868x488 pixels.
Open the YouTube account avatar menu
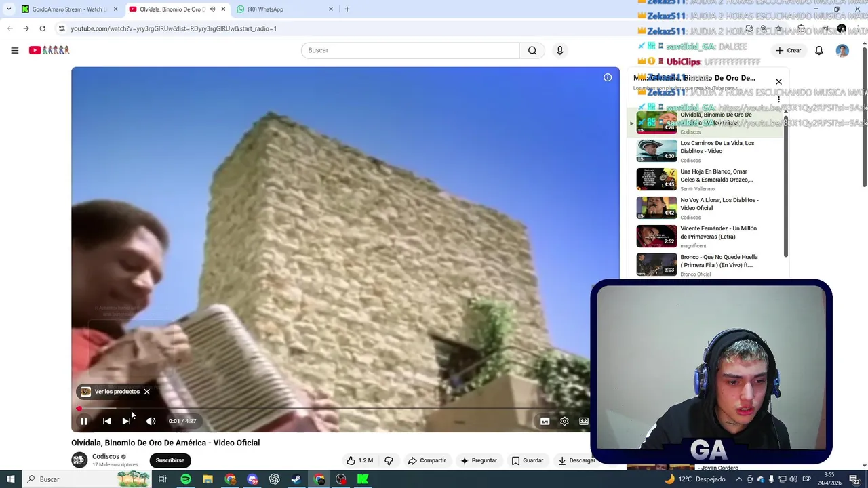click(x=842, y=51)
